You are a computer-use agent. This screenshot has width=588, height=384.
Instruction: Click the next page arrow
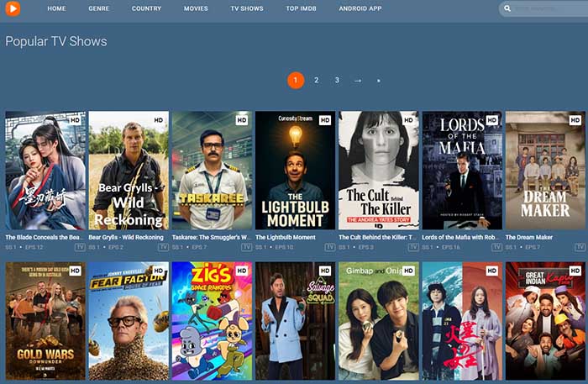point(358,81)
